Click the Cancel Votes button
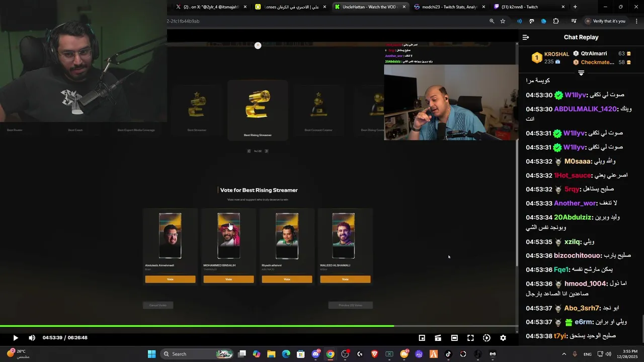The image size is (644, 362). [158, 305]
